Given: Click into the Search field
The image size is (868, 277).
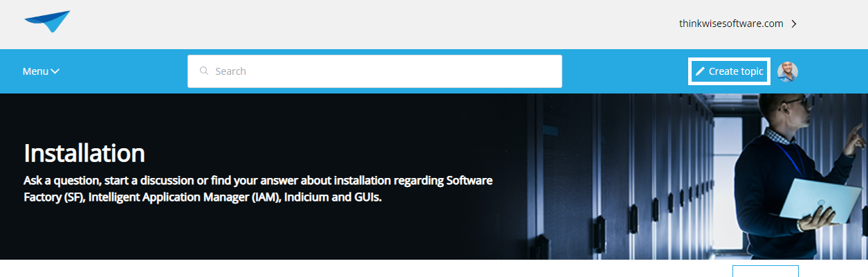Looking at the screenshot, I should coord(374,71).
